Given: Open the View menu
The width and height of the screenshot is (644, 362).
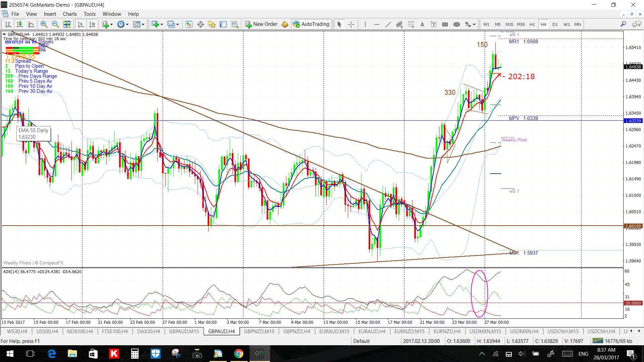Looking at the screenshot, I should click(x=32, y=14).
